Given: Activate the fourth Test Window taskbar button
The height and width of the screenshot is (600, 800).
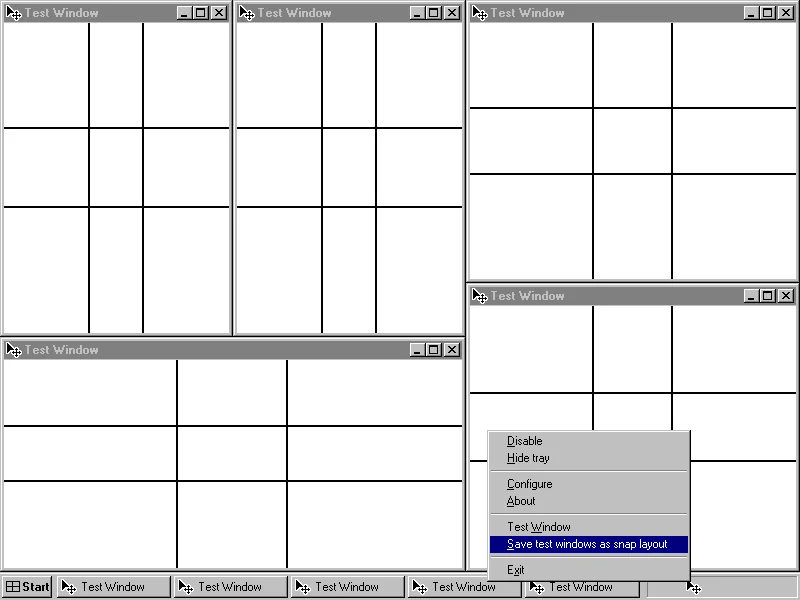Looking at the screenshot, I should pos(464,587).
